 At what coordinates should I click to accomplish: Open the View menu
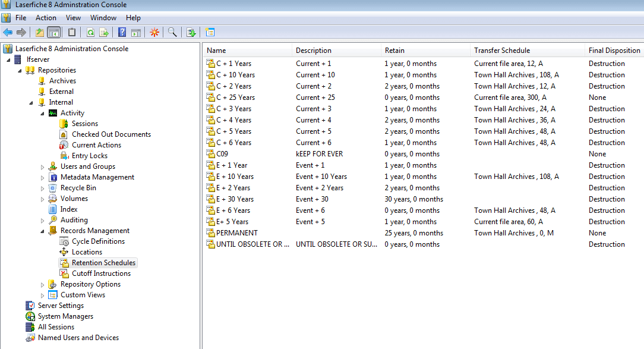(73, 18)
